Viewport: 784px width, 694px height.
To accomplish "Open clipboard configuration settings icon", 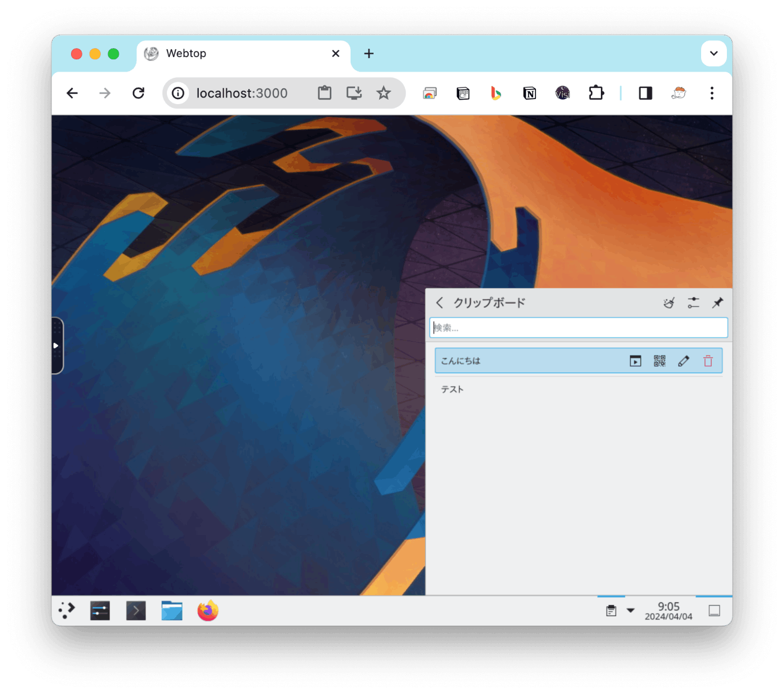I will pos(693,303).
